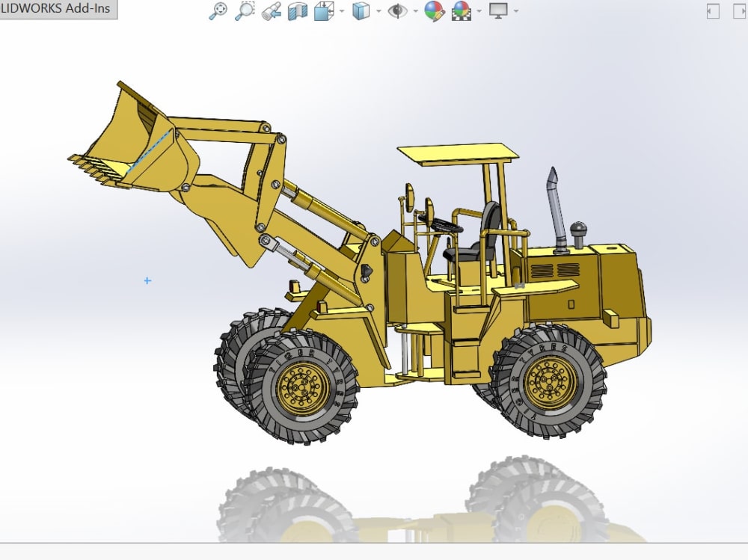Expand the Apply Scene dropdown arrow

coord(479,11)
